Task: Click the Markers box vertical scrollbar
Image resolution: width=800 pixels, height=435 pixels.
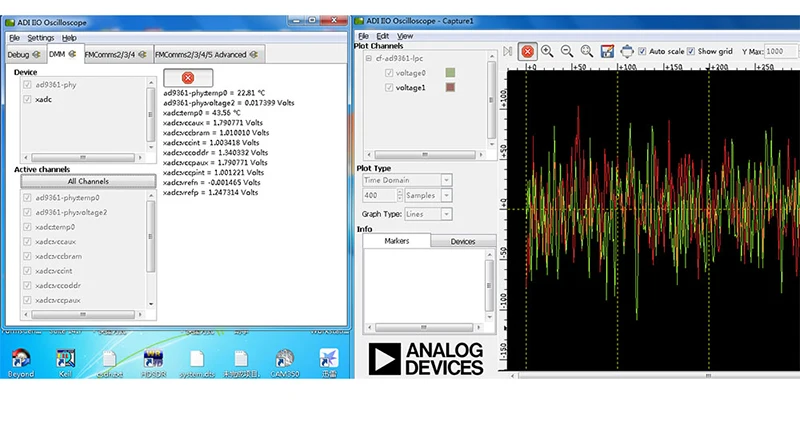Action: 489,286
